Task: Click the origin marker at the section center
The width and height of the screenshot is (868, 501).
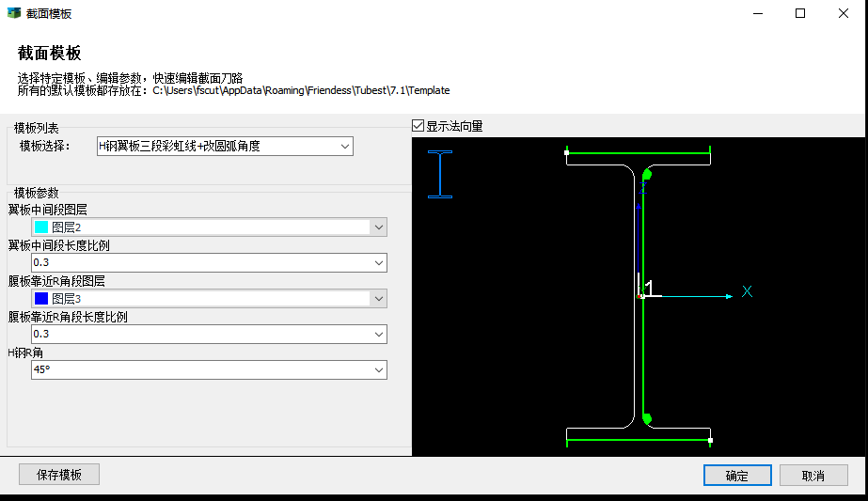Action: coord(640,296)
